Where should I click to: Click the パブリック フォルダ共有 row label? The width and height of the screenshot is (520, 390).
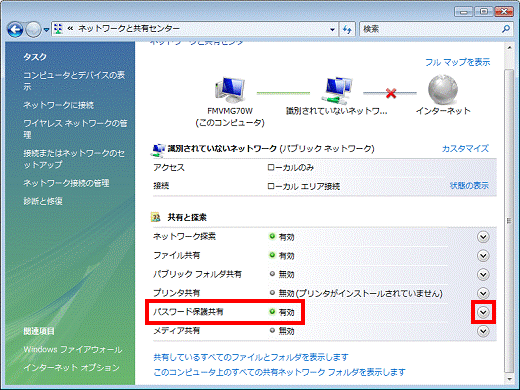(197, 274)
